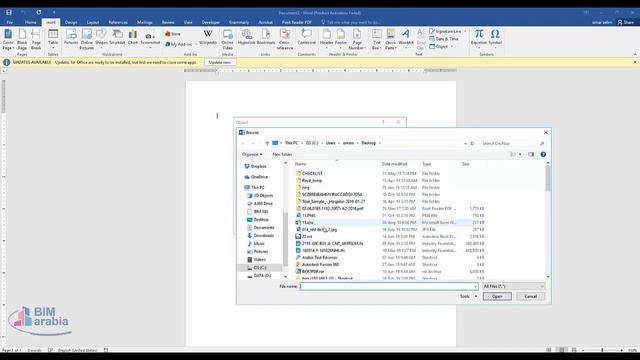The image size is (640, 360).
Task: Open the Organize dropdown in Browse dialog
Action: [x=252, y=154]
